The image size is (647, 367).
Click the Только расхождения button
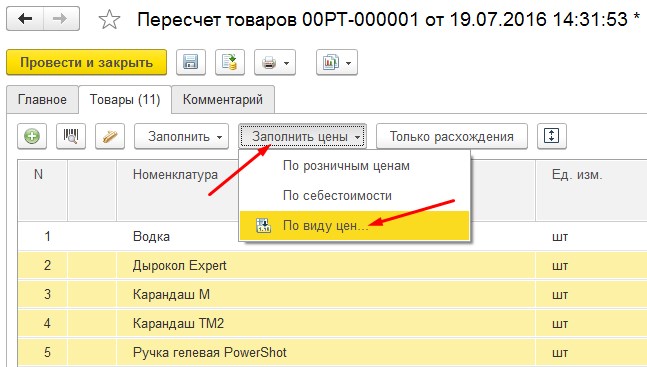(x=452, y=136)
